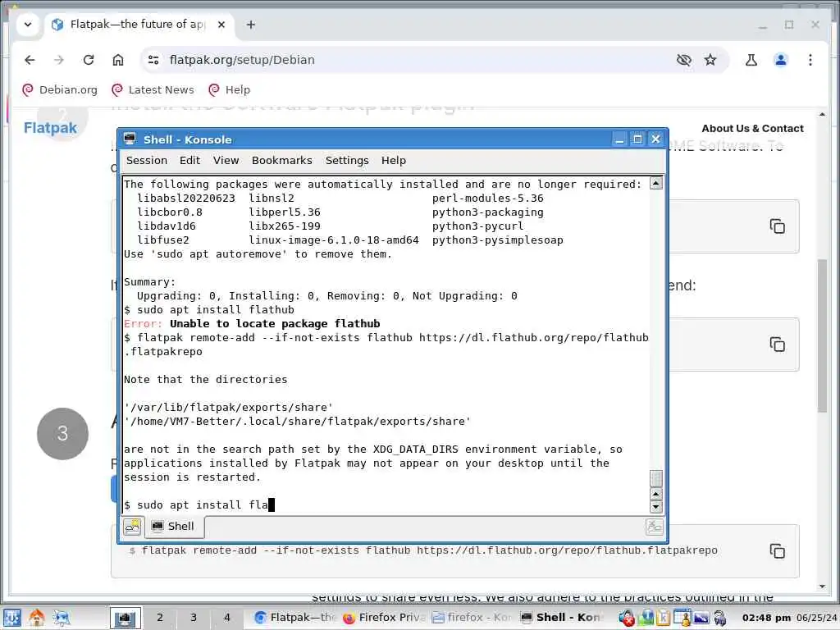Open a new browser tab
Viewport: 840px width, 630px height.
[251, 25]
